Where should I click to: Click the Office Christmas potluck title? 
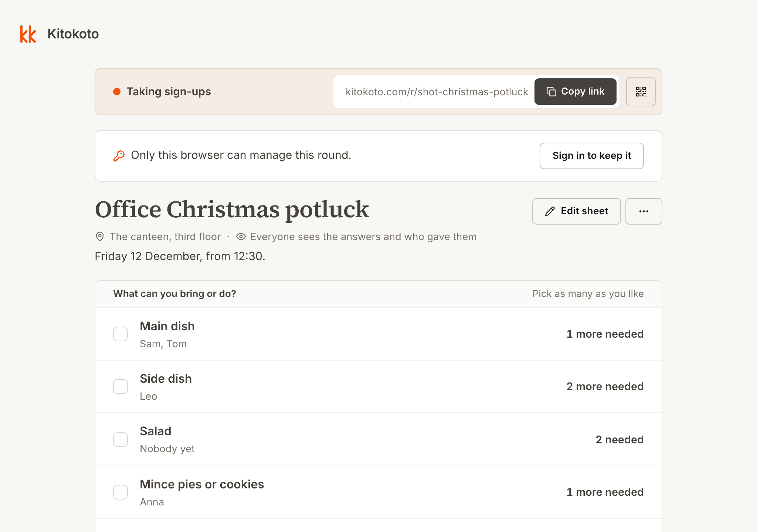tap(232, 210)
